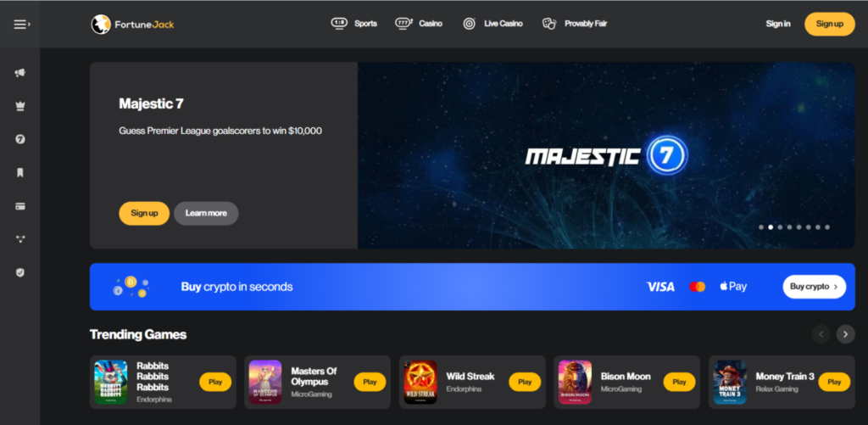
Task: Click the Trending Games heading
Action: tap(138, 335)
